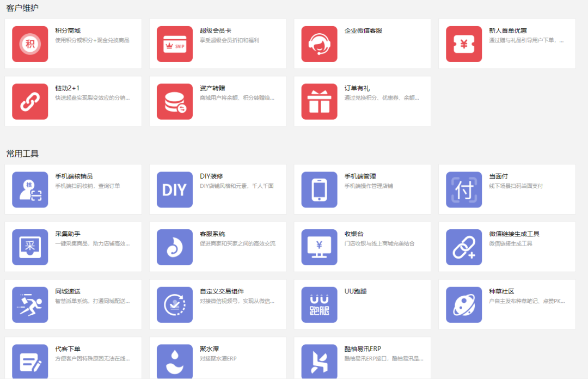Viewport: 588px width, 379px height.
Task: Select the 超级会员卡 crown card icon
Action: [x=174, y=44]
